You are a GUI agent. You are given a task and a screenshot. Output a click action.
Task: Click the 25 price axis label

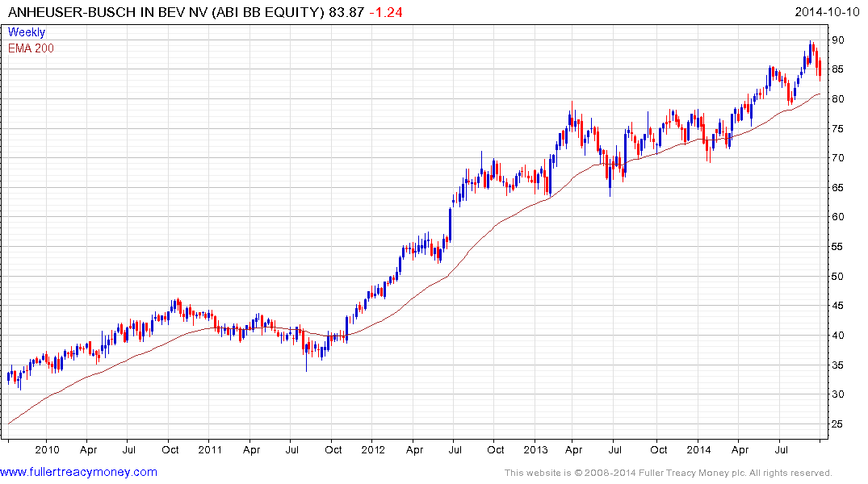click(837, 423)
